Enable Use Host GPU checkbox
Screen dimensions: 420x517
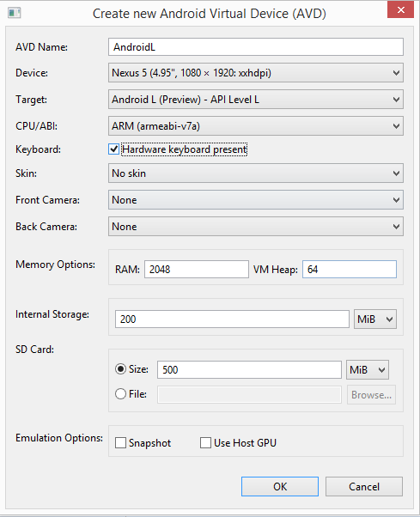pos(205,443)
